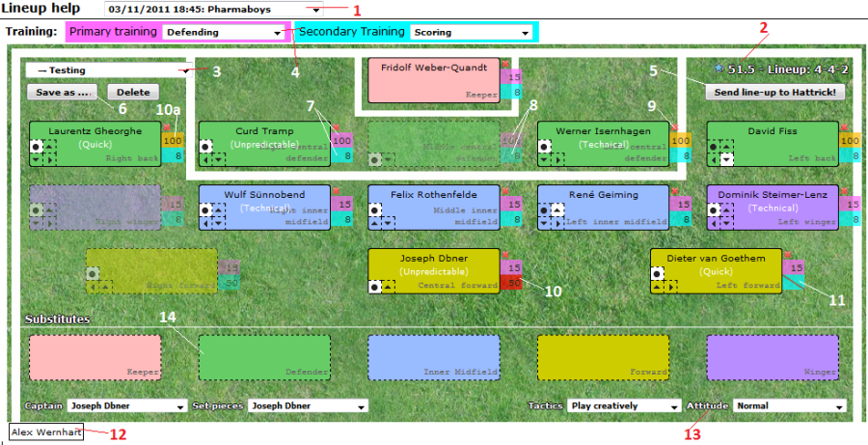Select normal behaviour dot for Felix Rothenfelde

pos(375,210)
